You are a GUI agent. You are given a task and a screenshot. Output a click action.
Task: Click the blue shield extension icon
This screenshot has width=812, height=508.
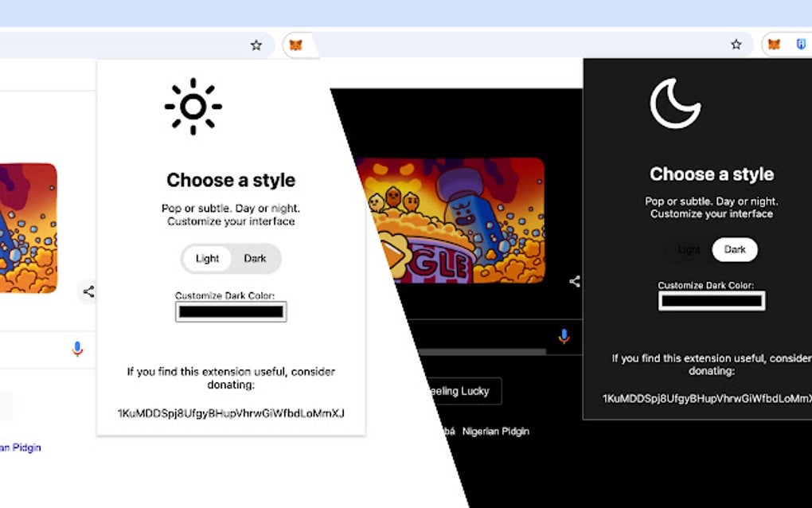point(801,45)
